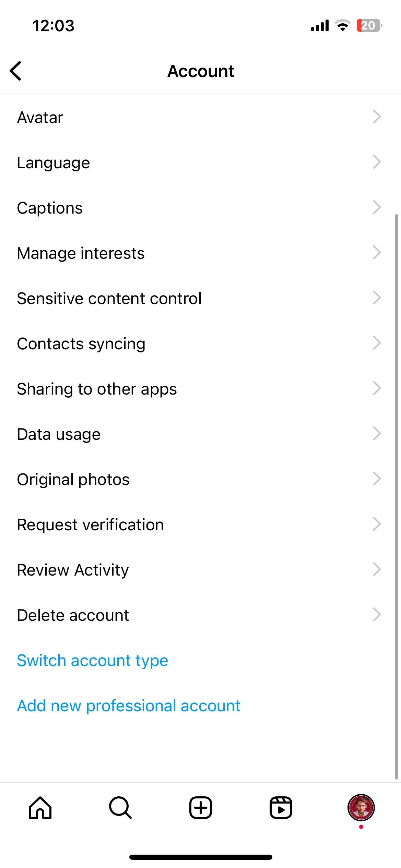This screenshot has height=868, width=401.
Task: Open the Reels tab icon
Action: (x=281, y=808)
